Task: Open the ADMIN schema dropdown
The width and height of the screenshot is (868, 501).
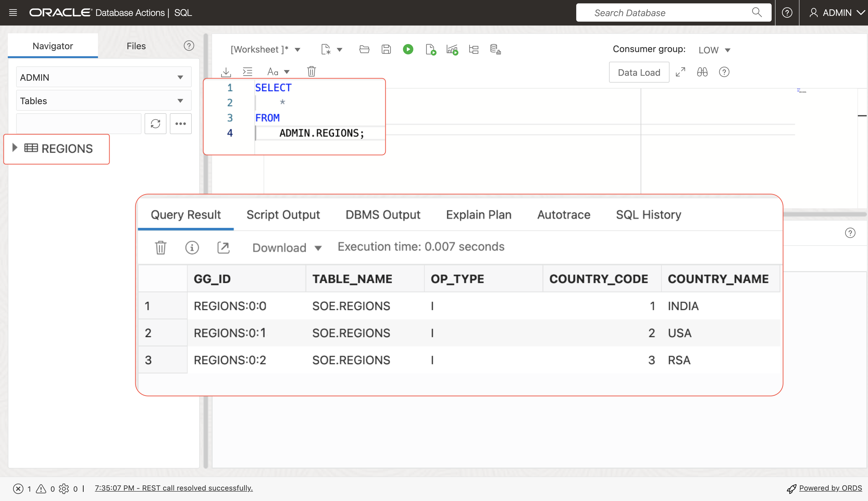Action: [x=104, y=77]
